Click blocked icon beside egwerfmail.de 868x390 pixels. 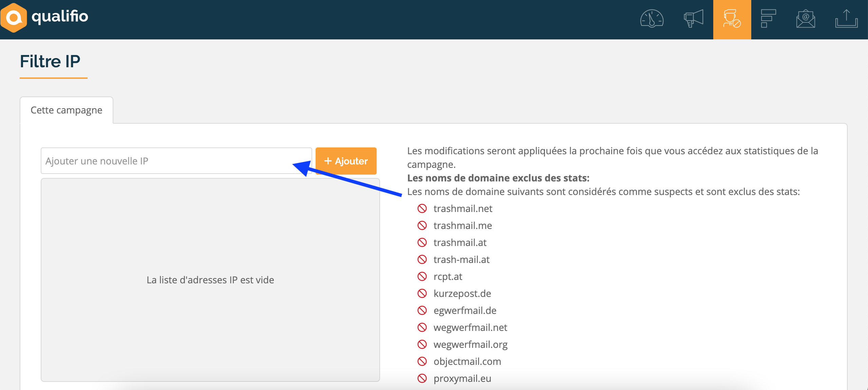422,311
